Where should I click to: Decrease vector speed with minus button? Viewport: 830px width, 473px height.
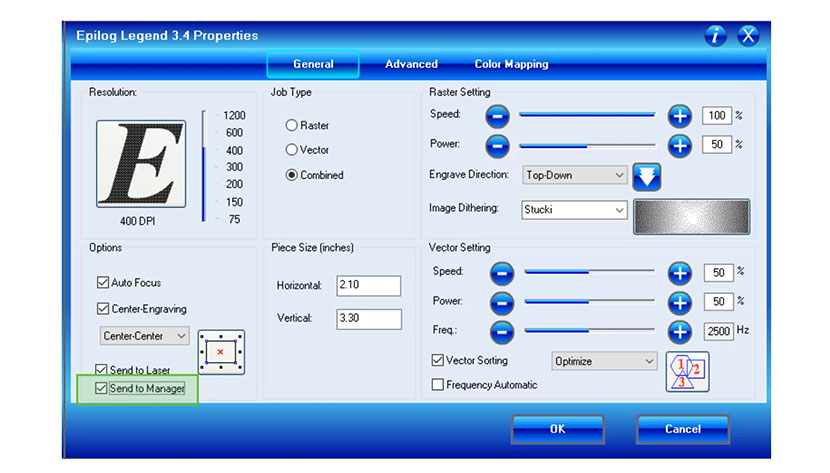click(502, 272)
